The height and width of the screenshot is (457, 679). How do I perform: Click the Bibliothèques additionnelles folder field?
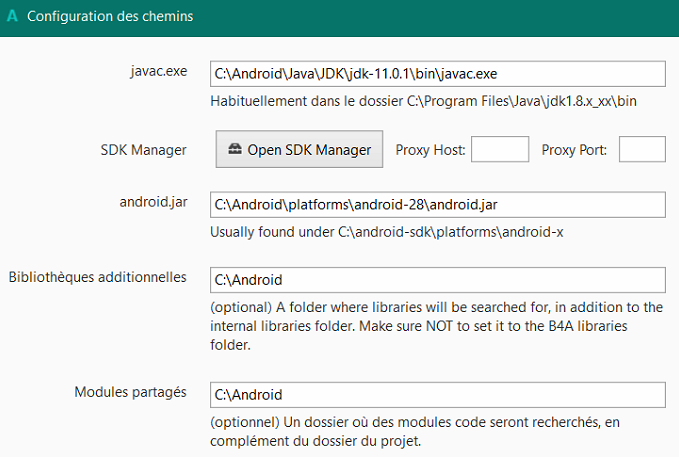(437, 280)
